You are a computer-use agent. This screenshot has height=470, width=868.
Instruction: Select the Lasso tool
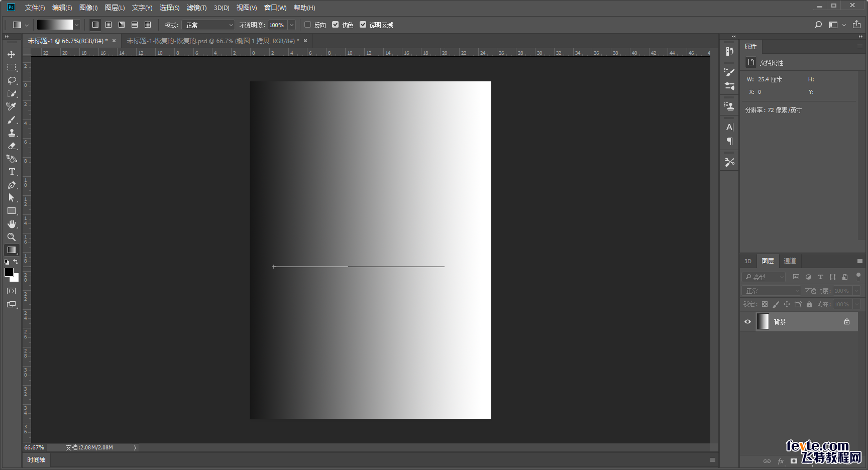(12, 80)
